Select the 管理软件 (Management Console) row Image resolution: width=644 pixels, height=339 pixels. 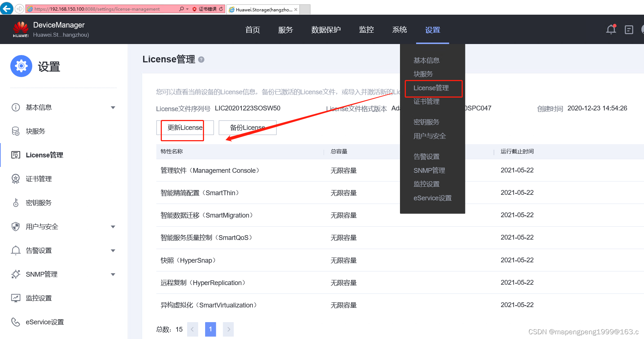tap(400, 170)
